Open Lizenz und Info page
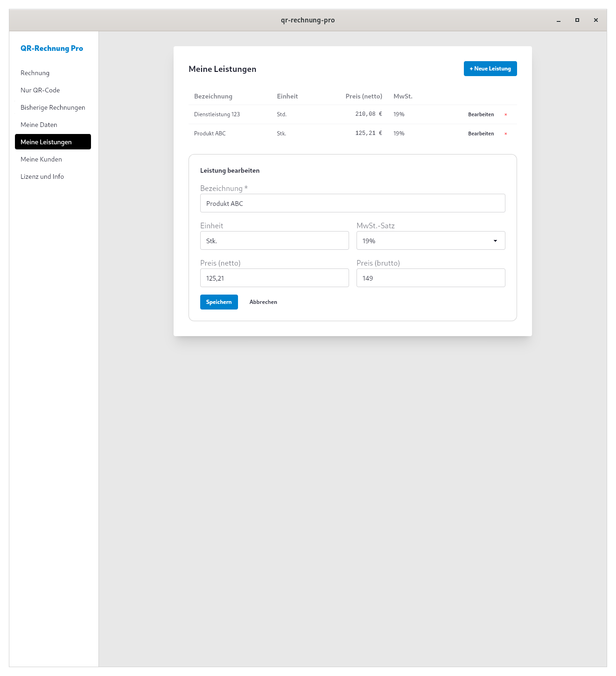The image size is (616, 676). (42, 176)
